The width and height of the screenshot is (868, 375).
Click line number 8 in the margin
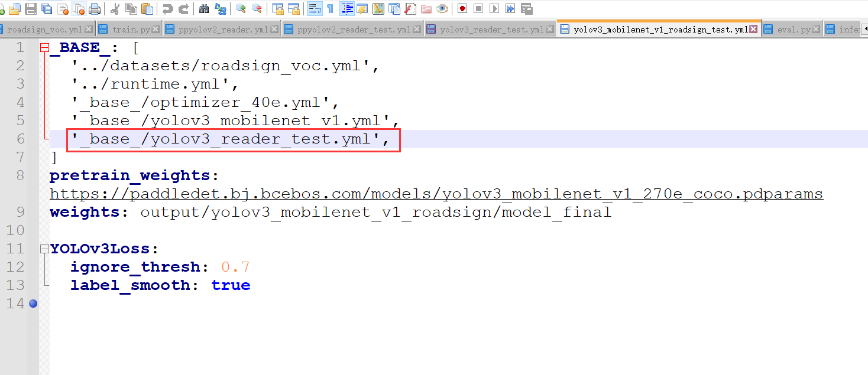[21, 175]
